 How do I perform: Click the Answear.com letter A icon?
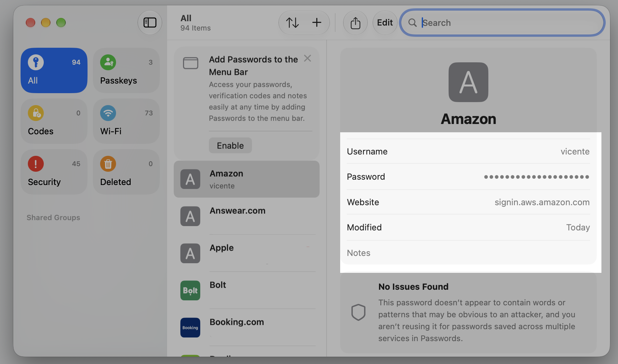click(x=190, y=216)
